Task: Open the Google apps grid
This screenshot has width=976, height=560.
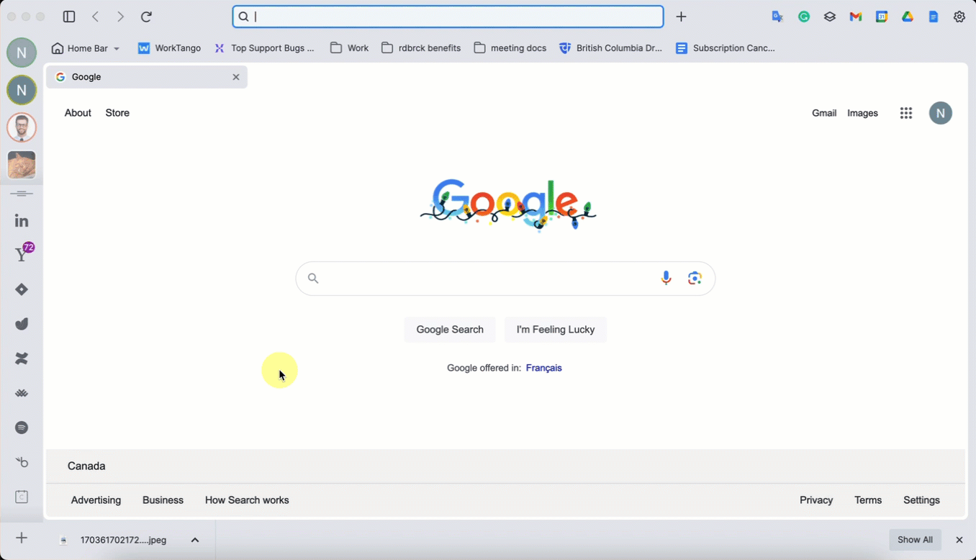Action: (906, 113)
